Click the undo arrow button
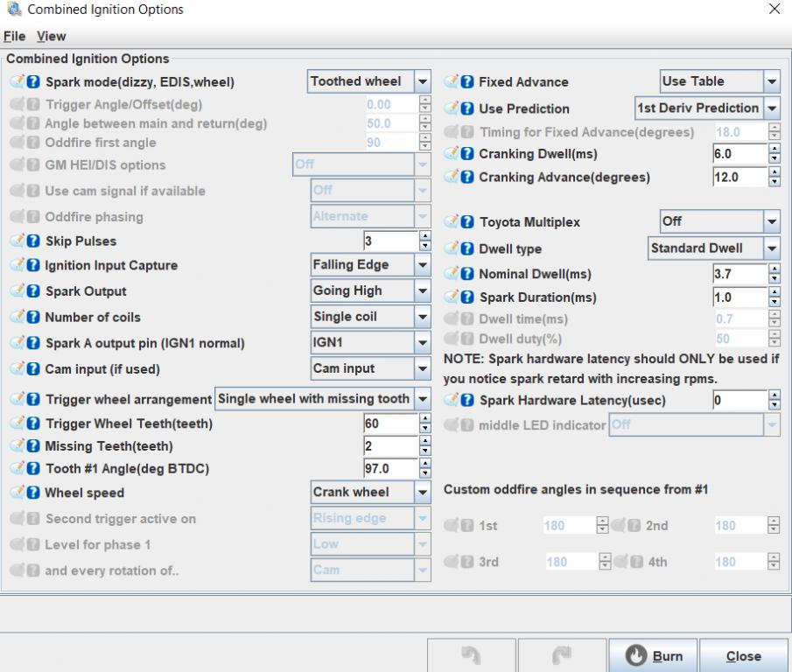Screen dimensions: 792x672 [470, 656]
